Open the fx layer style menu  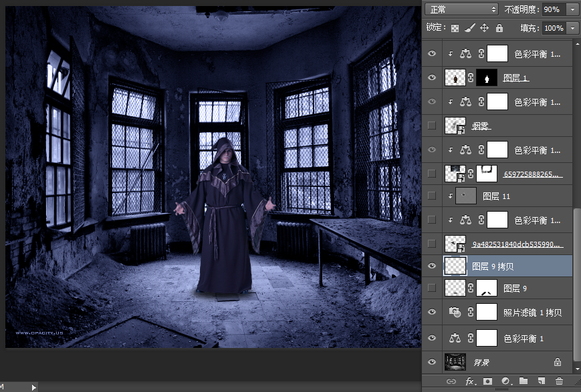[470, 381]
